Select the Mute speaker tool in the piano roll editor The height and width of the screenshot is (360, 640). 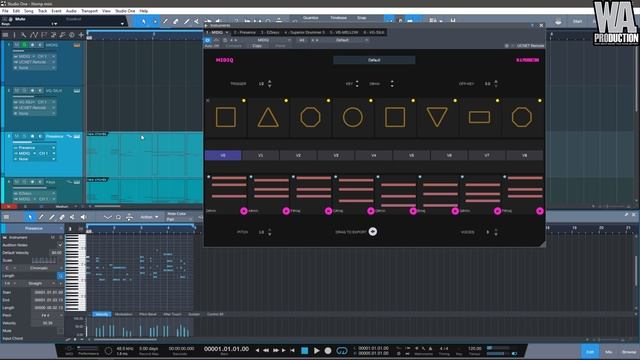pyautogui.click(x=83, y=217)
